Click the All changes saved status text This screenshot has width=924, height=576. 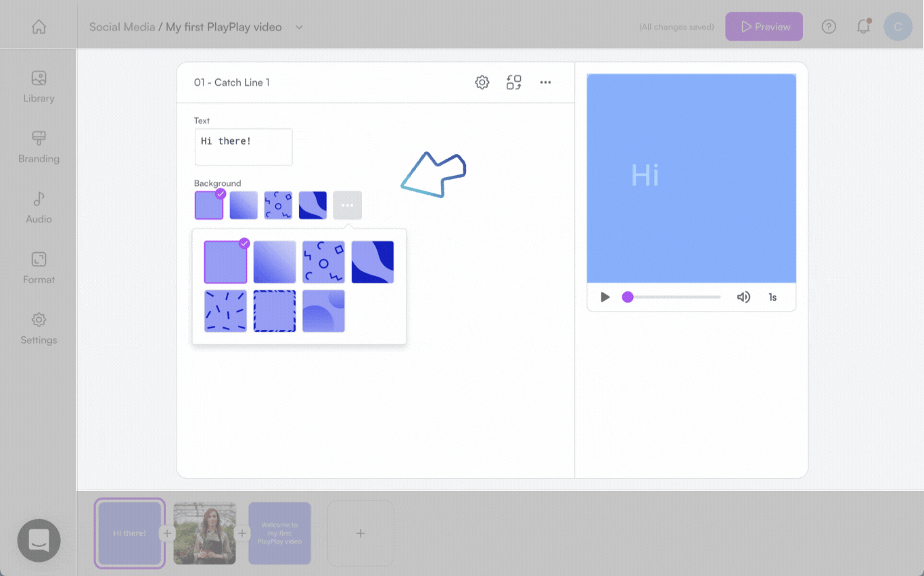pos(676,27)
